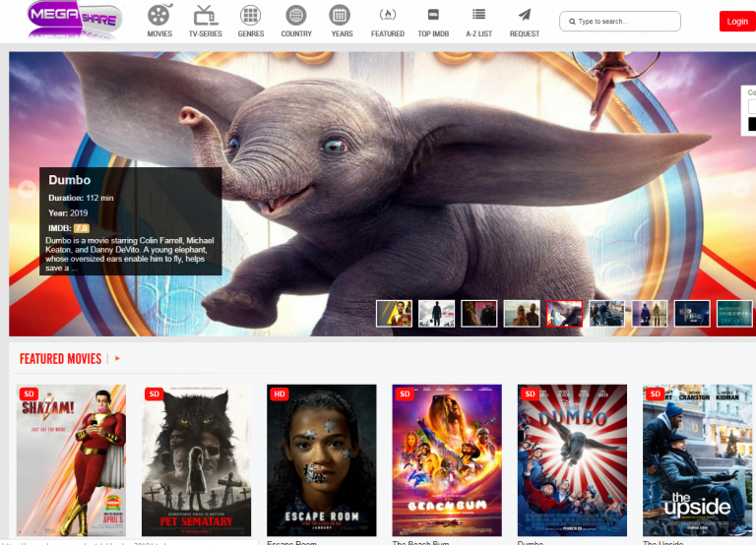Click the Dumbo description text in caption
Viewport: 756px width, 545px height.
pos(130,254)
